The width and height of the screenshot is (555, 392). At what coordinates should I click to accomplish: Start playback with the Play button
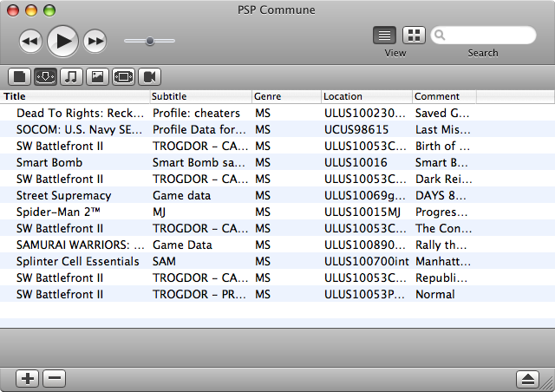(x=62, y=42)
